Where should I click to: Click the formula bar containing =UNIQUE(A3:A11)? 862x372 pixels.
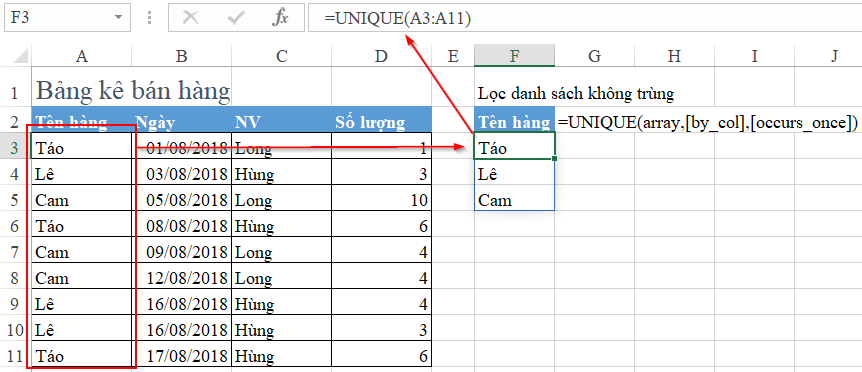[585, 18]
